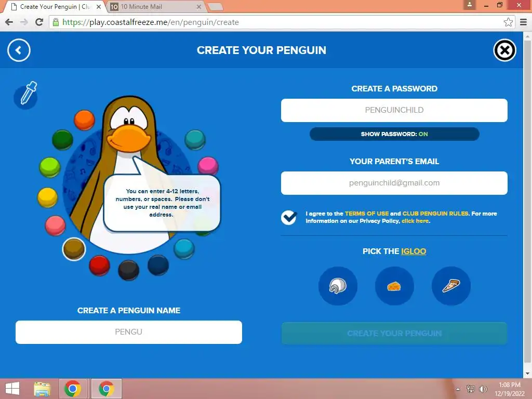
Task: Pick the peach pink penguin color
Action: click(55, 225)
